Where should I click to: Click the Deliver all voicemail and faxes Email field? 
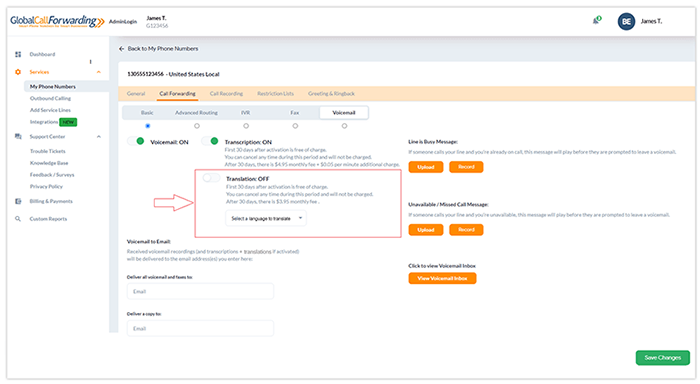(200, 292)
